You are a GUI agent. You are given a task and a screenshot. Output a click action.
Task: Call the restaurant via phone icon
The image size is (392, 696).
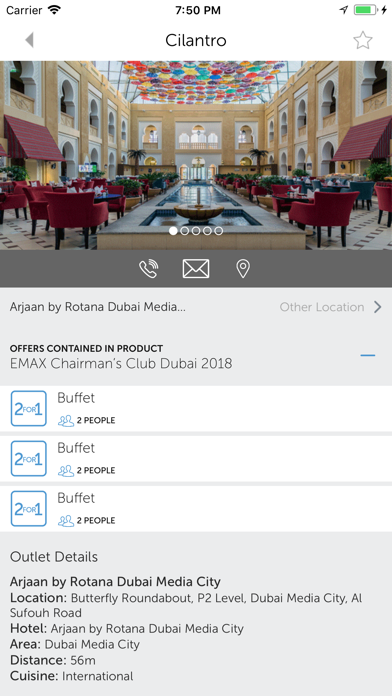(148, 269)
